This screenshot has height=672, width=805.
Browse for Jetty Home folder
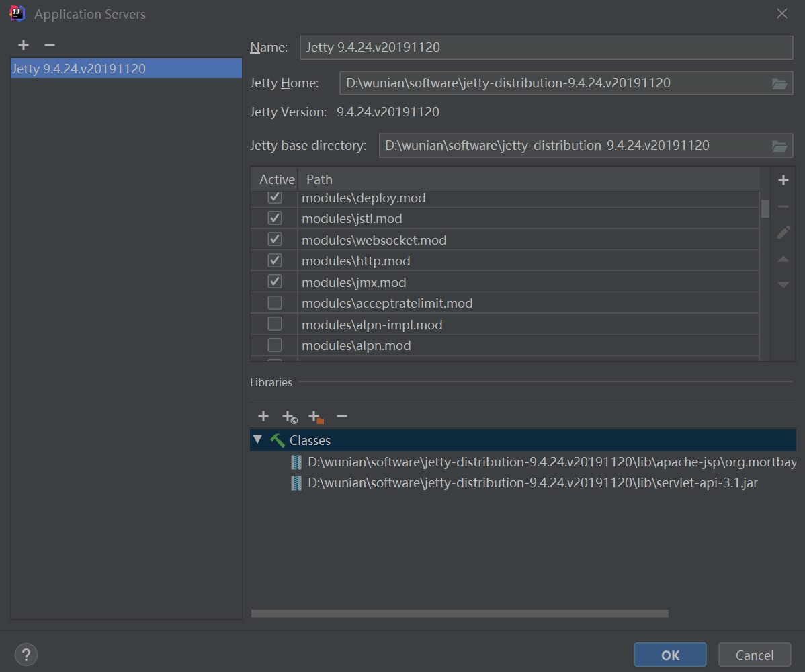pos(779,84)
